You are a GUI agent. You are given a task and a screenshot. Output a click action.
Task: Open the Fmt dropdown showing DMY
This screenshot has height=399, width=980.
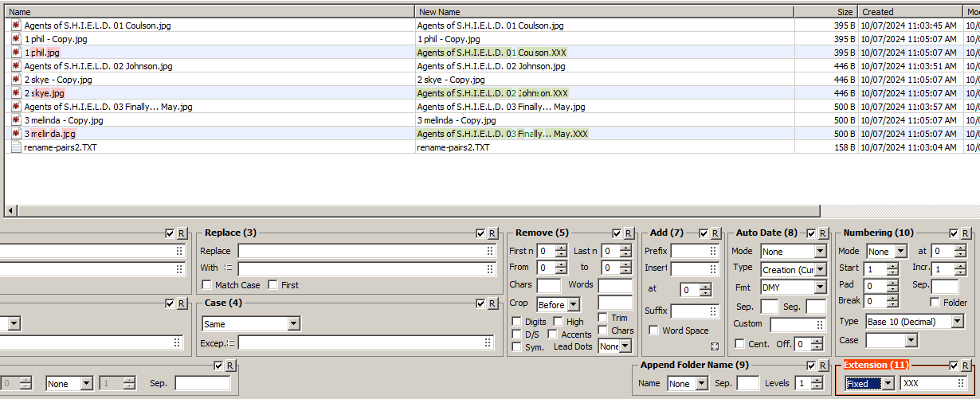pyautogui.click(x=794, y=287)
